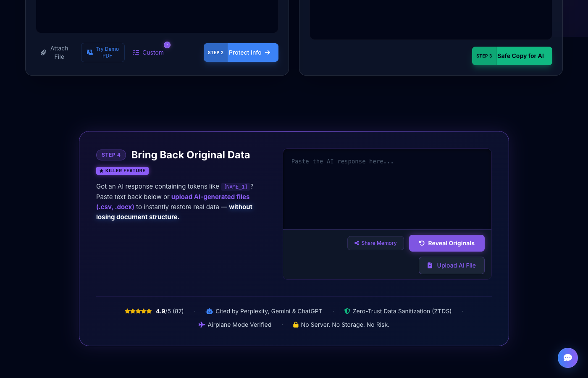Click the Step 2 Protect Info button
Screen dimensions: 588x378
tap(241, 52)
